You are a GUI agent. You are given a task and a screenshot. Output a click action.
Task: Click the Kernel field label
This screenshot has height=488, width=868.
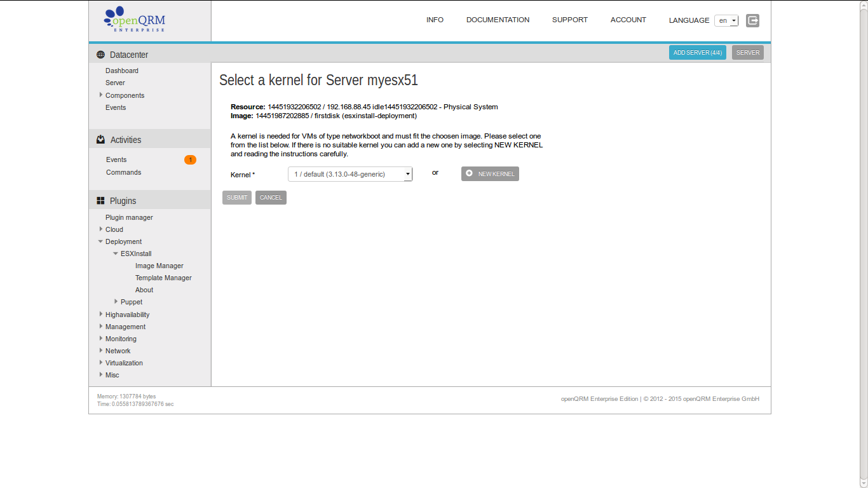click(243, 175)
